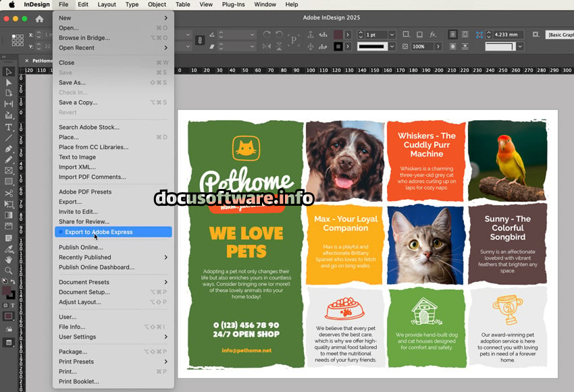Close the PetHome document tab
Image resolution: width=574 pixels, height=392 pixels.
click(x=27, y=61)
